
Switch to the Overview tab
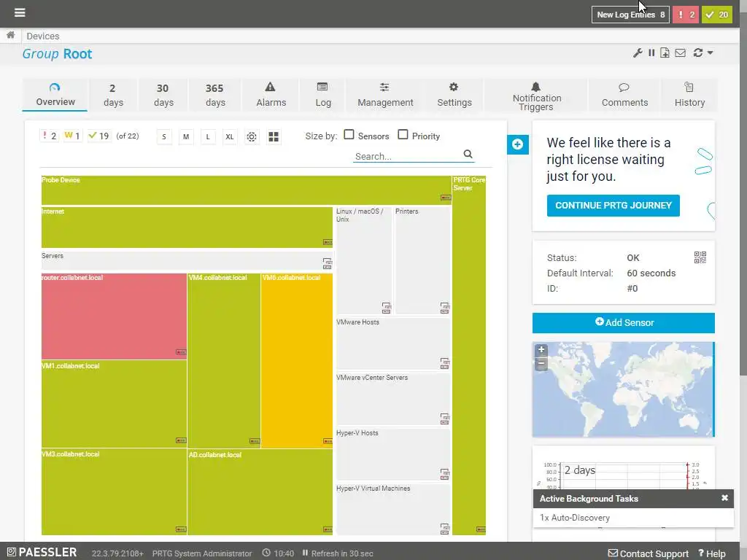click(x=55, y=96)
